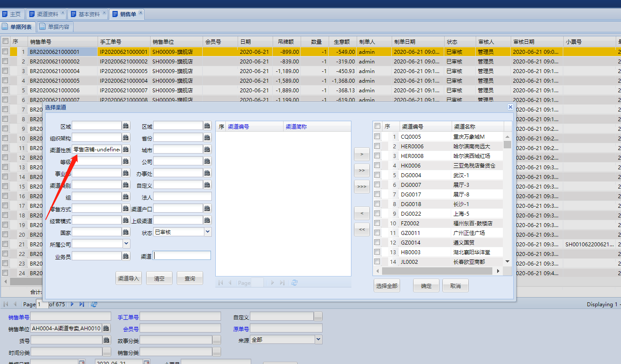This screenshot has height=364, width=621.
Task: Sort by 渠道编号 header in selected list
Action: tap(425, 126)
